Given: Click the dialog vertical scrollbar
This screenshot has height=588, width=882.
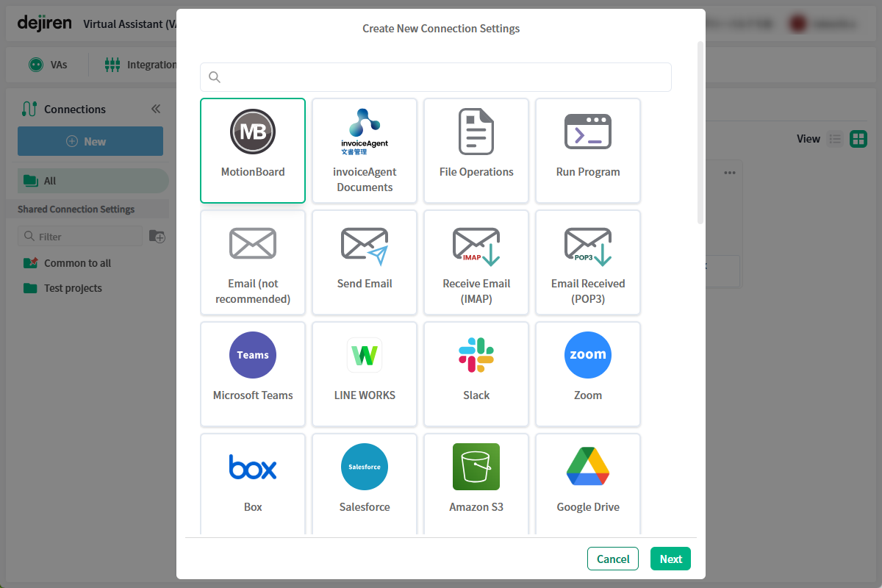Looking at the screenshot, I should tap(700, 132).
